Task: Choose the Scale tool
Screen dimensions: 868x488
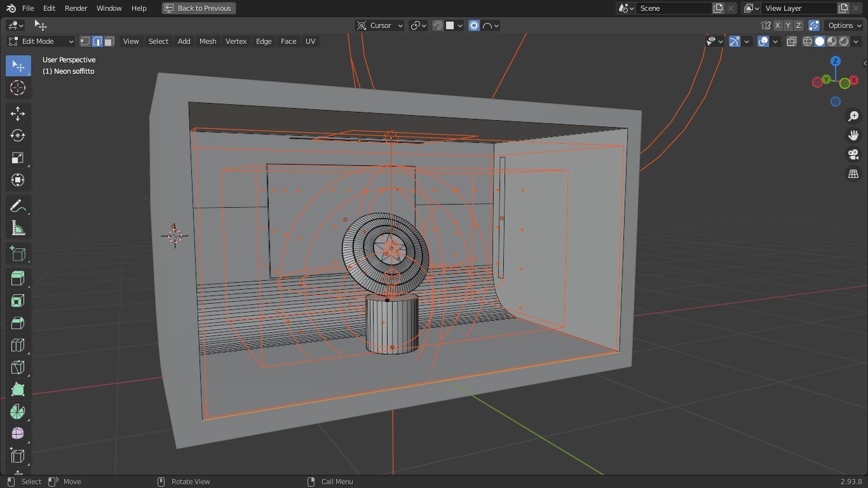Action: 18,158
